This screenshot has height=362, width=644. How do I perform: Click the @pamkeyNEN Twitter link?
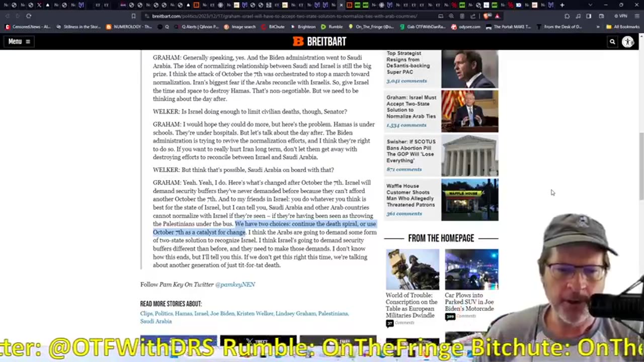click(x=235, y=285)
